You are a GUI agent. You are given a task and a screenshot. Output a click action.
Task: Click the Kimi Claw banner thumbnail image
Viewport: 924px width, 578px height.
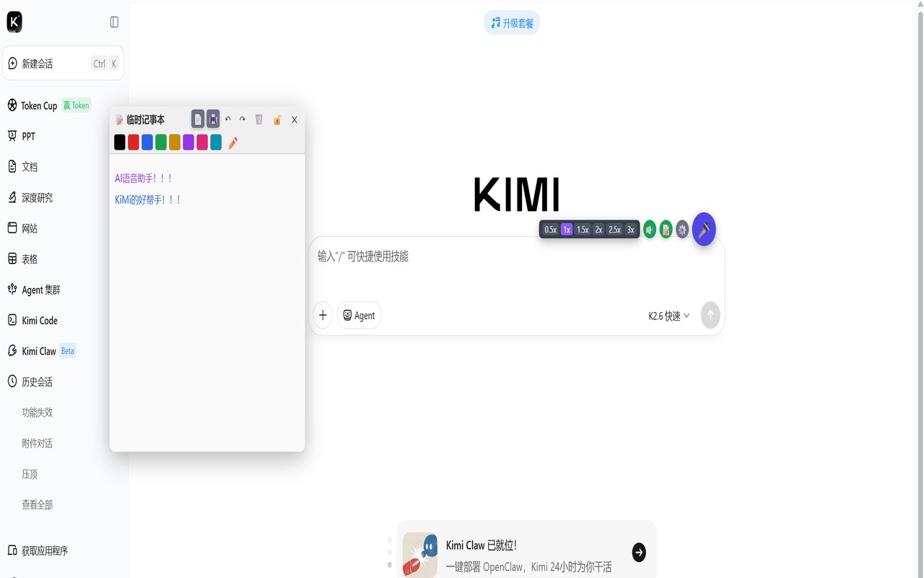[x=420, y=555]
